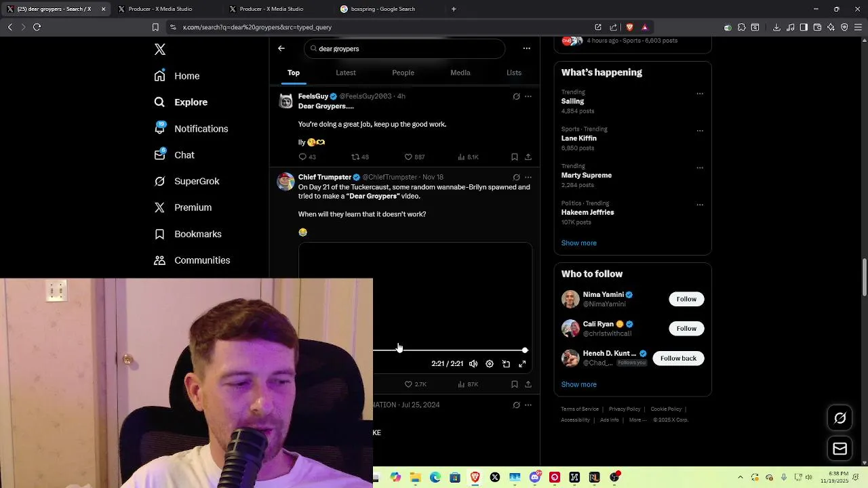
Task: Open Bookmarks in sidebar
Action: (188, 234)
